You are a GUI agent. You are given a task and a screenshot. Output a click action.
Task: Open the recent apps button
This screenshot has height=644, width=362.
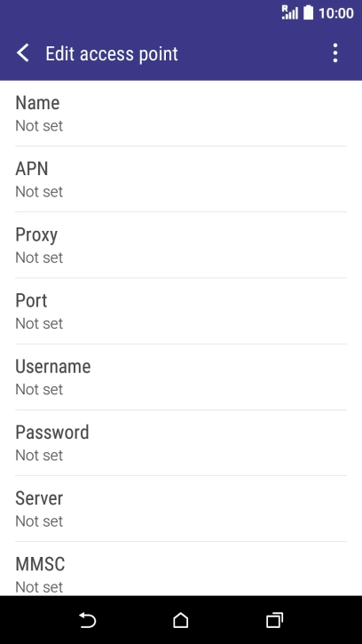click(x=274, y=620)
